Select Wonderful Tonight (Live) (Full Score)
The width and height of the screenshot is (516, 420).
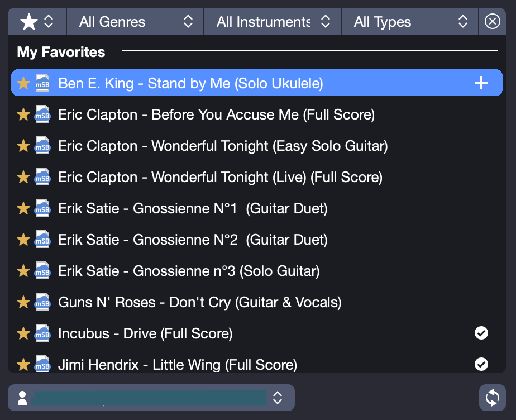coord(257,177)
